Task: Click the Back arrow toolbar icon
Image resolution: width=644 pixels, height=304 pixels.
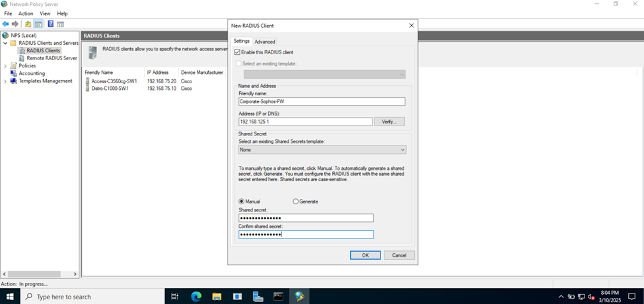Action: tap(5, 24)
